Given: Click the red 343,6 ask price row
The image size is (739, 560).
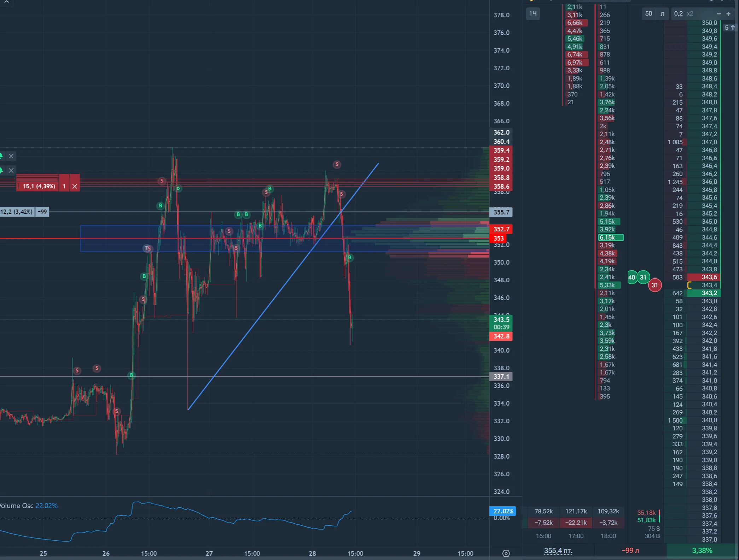Looking at the screenshot, I should click(704, 277).
